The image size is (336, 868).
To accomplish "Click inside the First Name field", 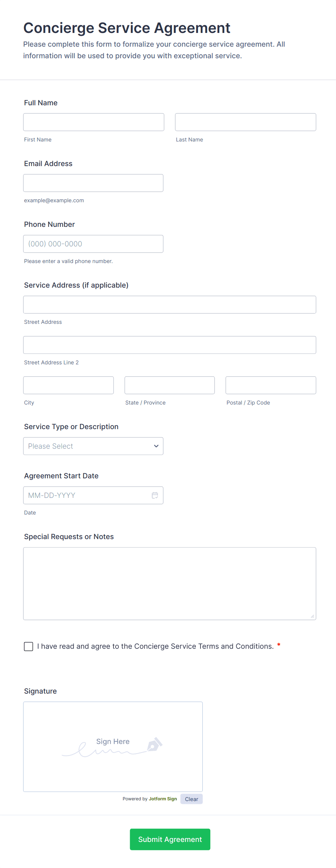I will [94, 122].
